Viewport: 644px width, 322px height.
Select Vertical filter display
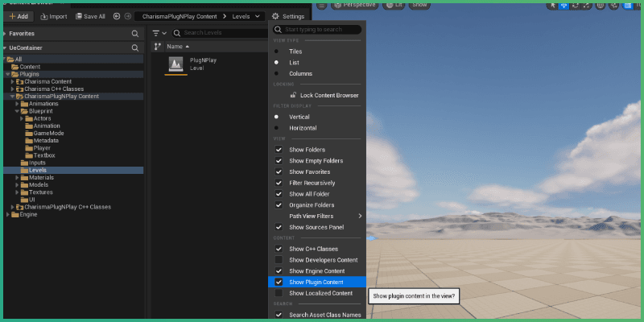click(317, 117)
